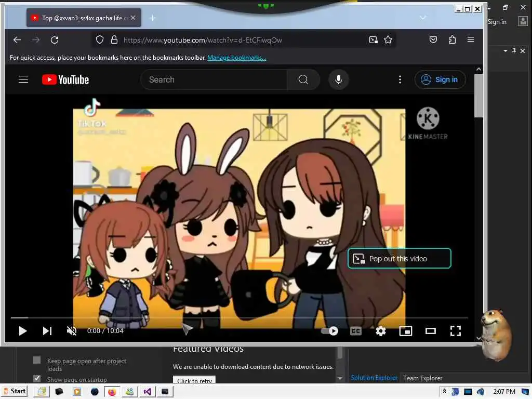The width and height of the screenshot is (532, 399).
Task: Open Firefox from the taskbar
Action: pos(112,392)
